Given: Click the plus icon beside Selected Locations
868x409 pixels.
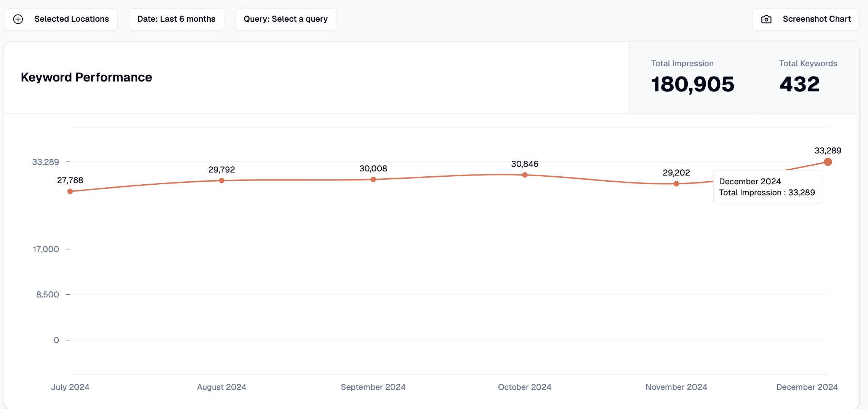Looking at the screenshot, I should (x=18, y=19).
